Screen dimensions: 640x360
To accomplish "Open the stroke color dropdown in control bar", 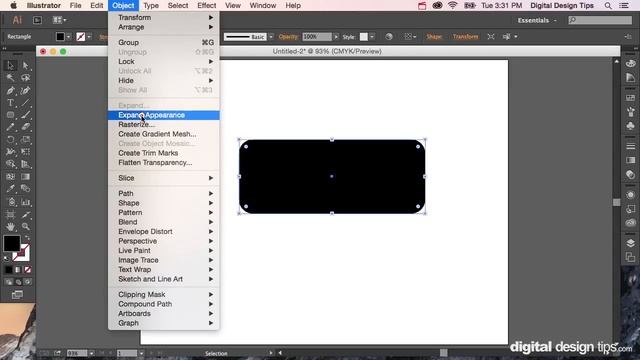I will [x=89, y=37].
